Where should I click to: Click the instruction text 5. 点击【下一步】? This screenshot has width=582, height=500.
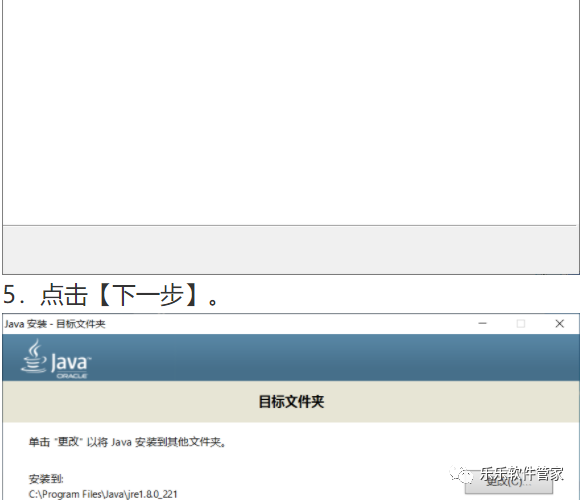coord(110,295)
